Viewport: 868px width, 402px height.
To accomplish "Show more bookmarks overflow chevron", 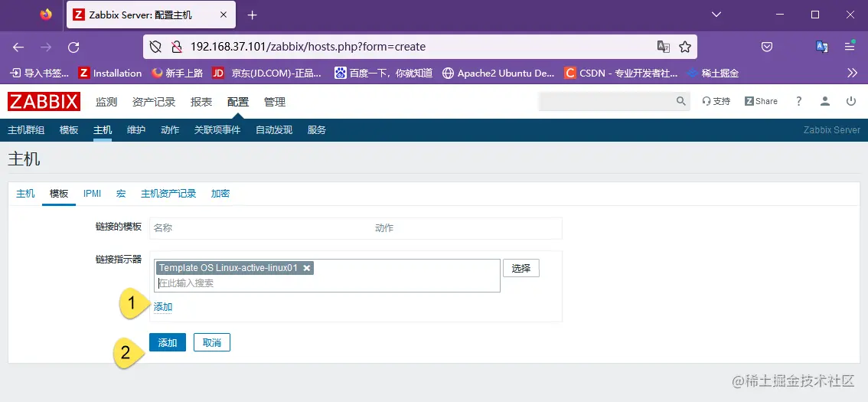I will click(x=853, y=73).
